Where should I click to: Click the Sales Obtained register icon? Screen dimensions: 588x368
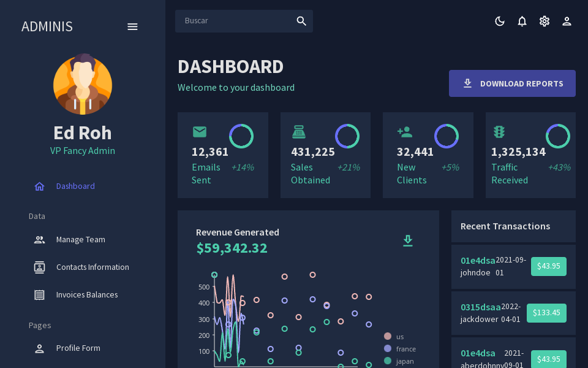click(x=299, y=132)
